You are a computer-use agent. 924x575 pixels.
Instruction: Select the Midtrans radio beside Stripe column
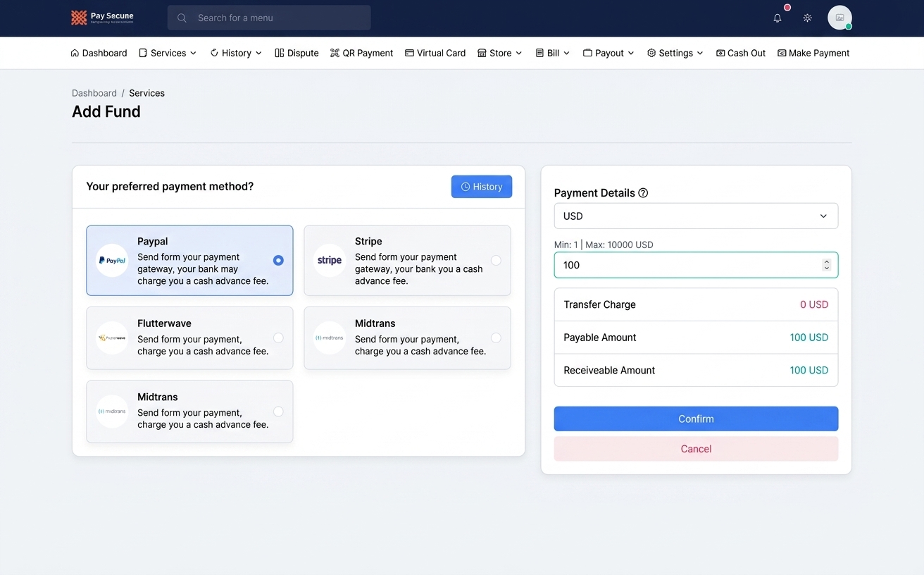click(x=496, y=338)
